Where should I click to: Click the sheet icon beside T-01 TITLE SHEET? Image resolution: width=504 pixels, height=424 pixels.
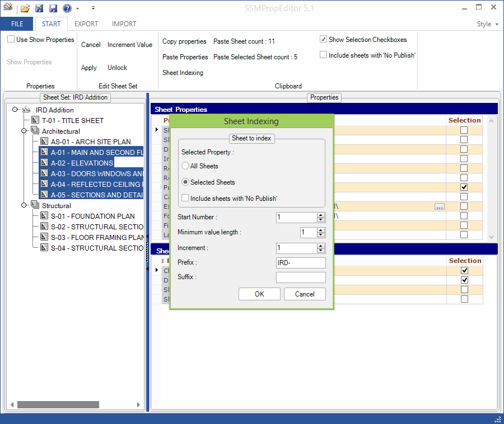click(35, 120)
